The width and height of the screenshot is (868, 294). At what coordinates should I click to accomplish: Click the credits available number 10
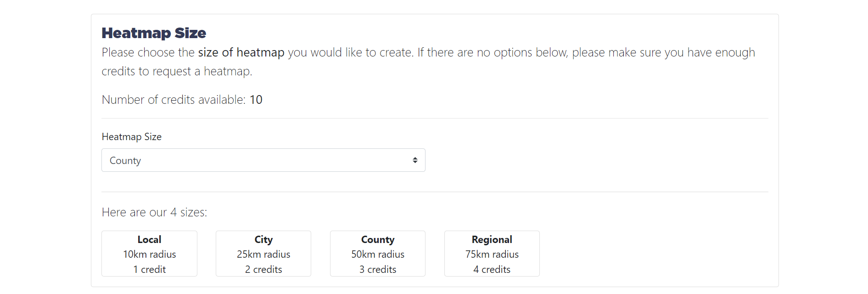[256, 100]
